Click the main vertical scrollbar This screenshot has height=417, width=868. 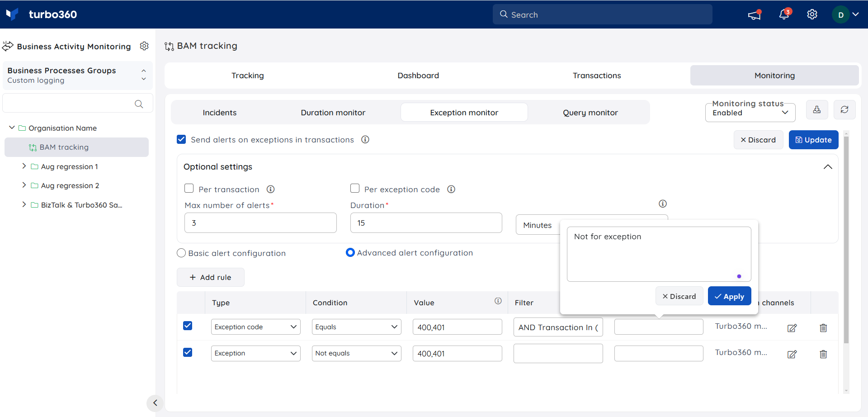(846, 240)
